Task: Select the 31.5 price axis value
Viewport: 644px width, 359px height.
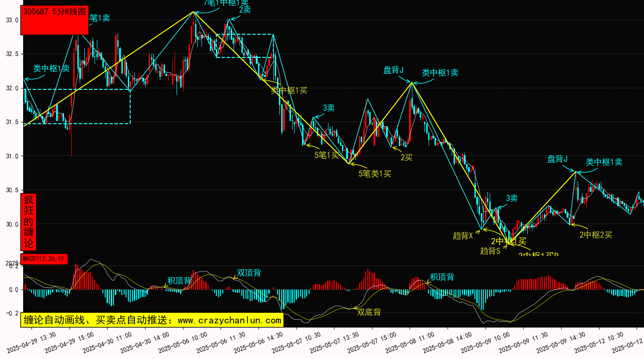Action: click(12, 122)
